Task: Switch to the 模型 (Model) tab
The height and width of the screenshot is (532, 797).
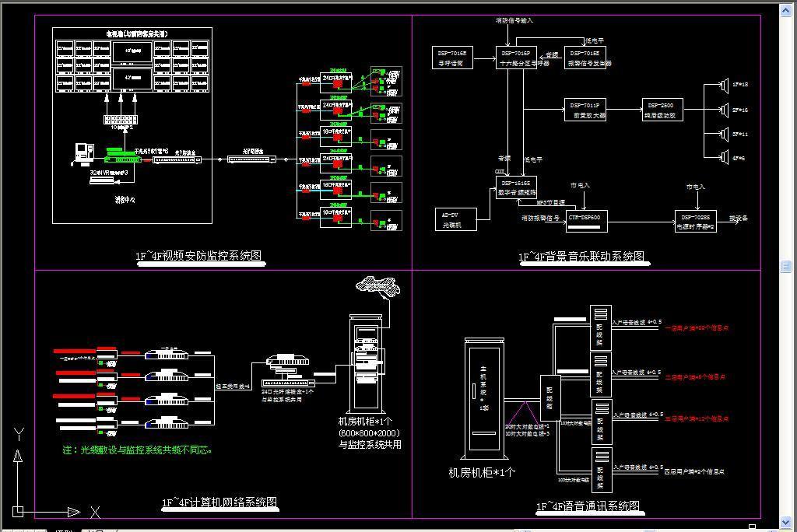Action: (62, 530)
